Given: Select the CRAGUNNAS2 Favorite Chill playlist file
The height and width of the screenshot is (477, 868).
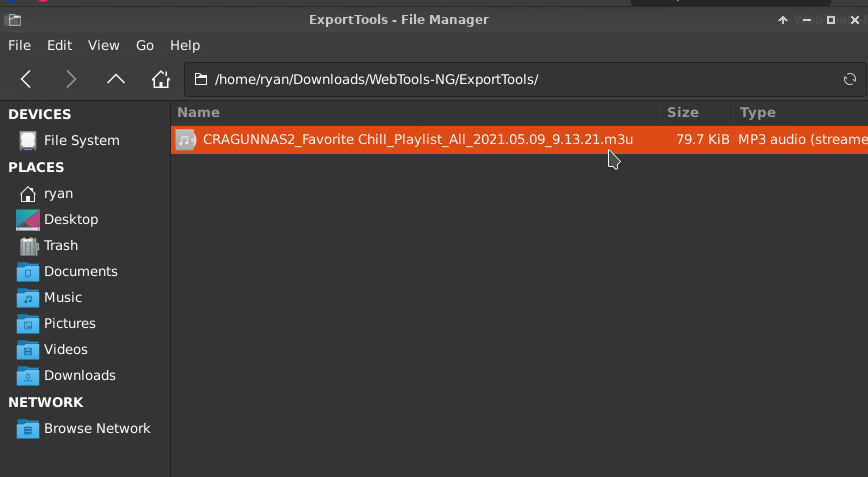Looking at the screenshot, I should tap(519, 139).
